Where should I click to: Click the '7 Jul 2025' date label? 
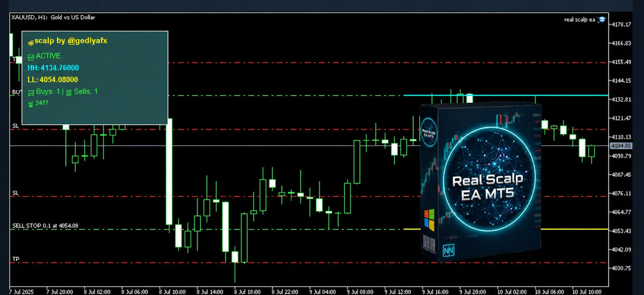pos(21,291)
